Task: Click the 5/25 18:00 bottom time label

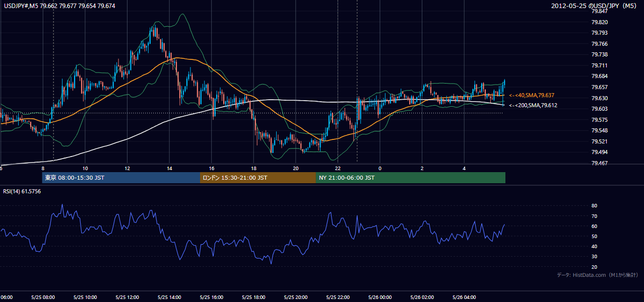Action: 253,297
